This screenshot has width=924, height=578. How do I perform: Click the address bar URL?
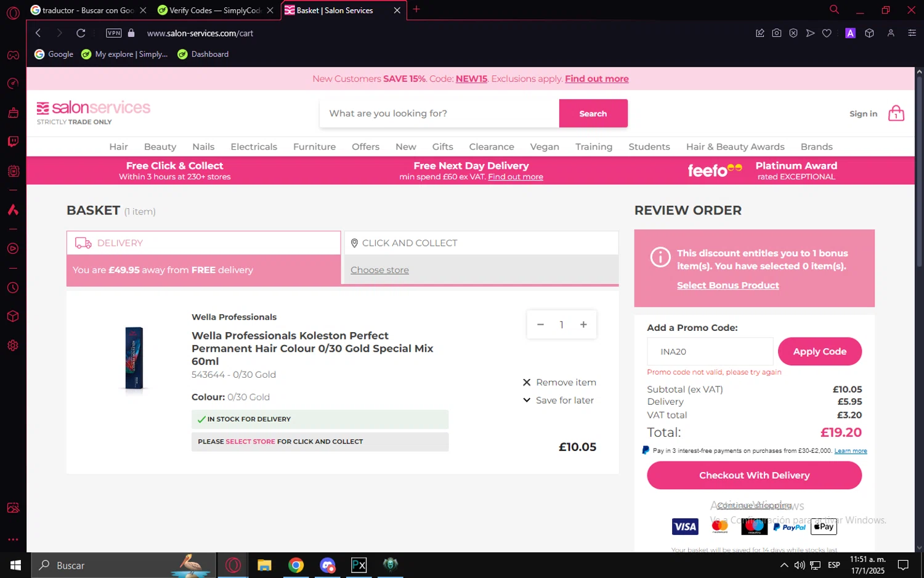point(200,33)
